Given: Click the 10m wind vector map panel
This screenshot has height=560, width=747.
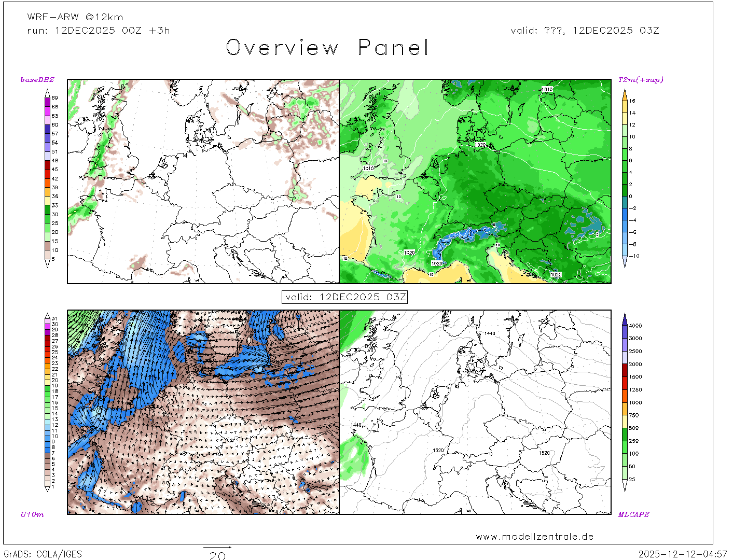Looking at the screenshot, I should [203, 412].
